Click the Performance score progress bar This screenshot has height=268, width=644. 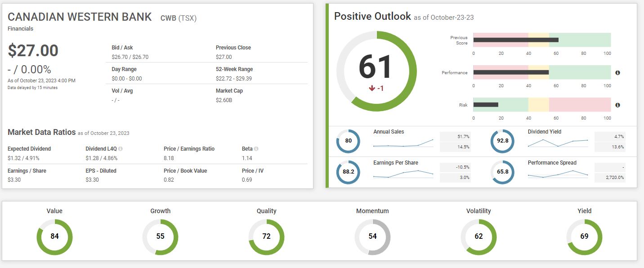(x=542, y=72)
